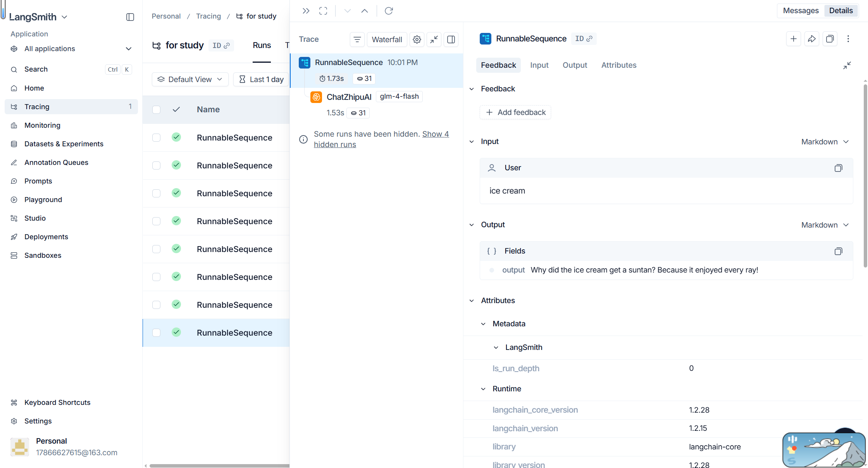Toggle split panel layout icon

point(451,39)
